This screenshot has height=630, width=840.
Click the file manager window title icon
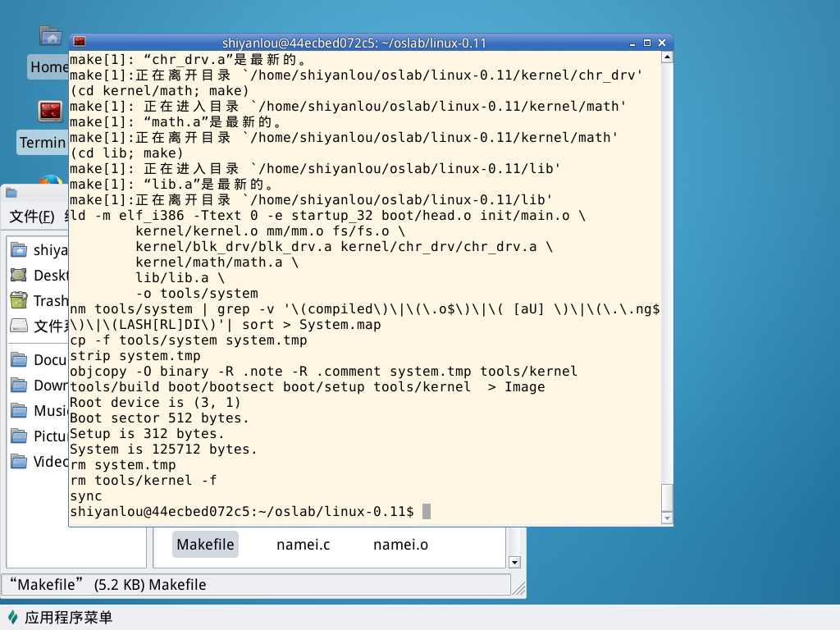[11, 193]
